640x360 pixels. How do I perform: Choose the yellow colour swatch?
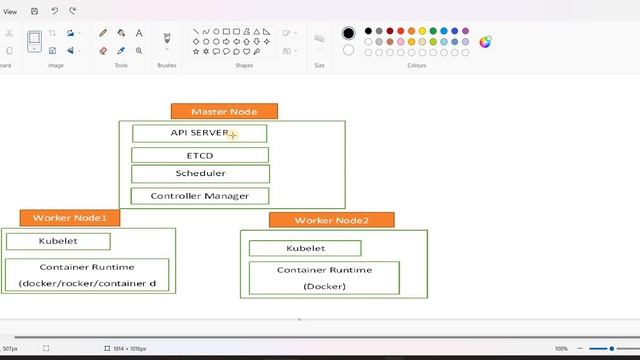(422, 31)
